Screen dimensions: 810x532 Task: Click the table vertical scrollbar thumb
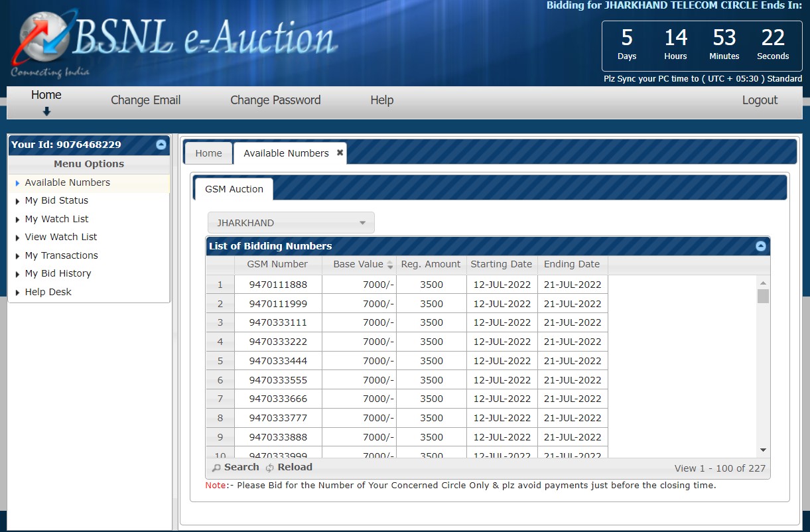(x=763, y=296)
